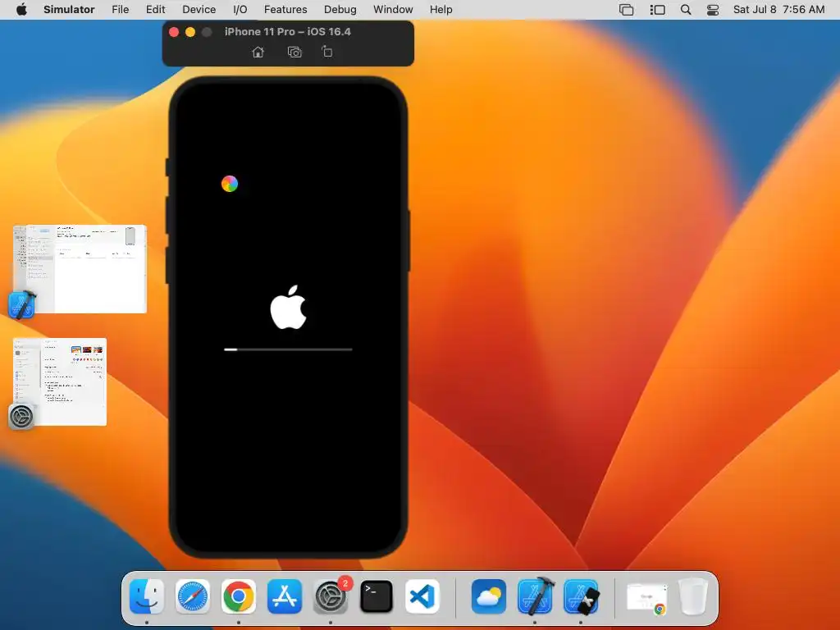
Task: Open the Simulator application menu
Action: 69,10
